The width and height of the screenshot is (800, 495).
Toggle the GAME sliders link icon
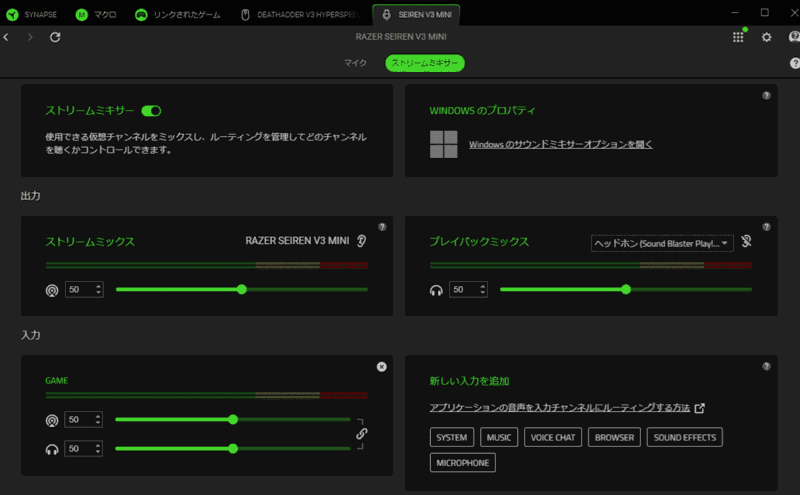click(x=362, y=434)
